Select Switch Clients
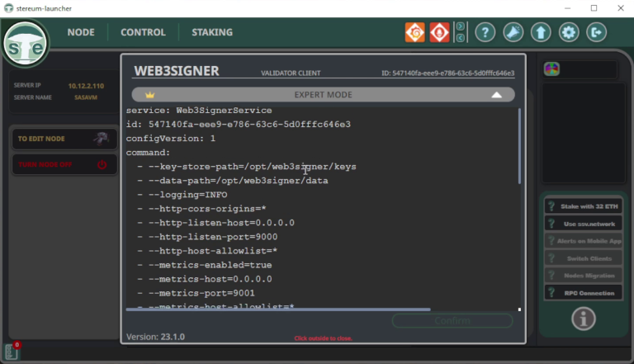The image size is (634, 364). (x=583, y=258)
